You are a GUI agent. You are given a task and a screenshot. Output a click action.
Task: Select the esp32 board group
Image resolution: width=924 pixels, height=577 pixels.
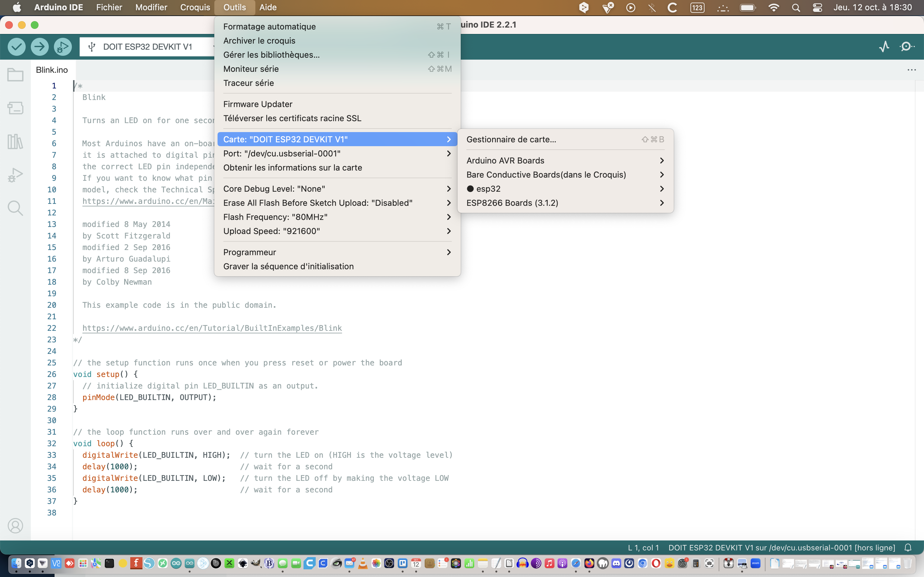tap(488, 189)
